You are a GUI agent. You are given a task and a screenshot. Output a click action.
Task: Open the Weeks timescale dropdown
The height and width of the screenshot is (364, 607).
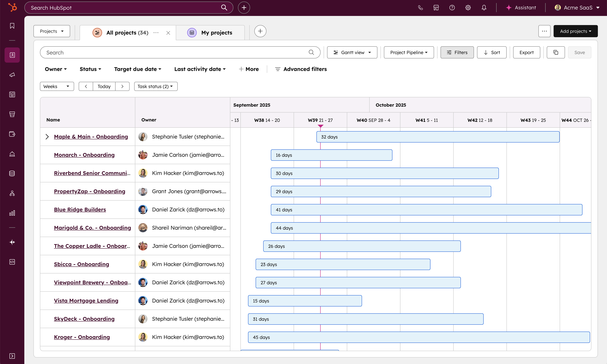(57, 86)
